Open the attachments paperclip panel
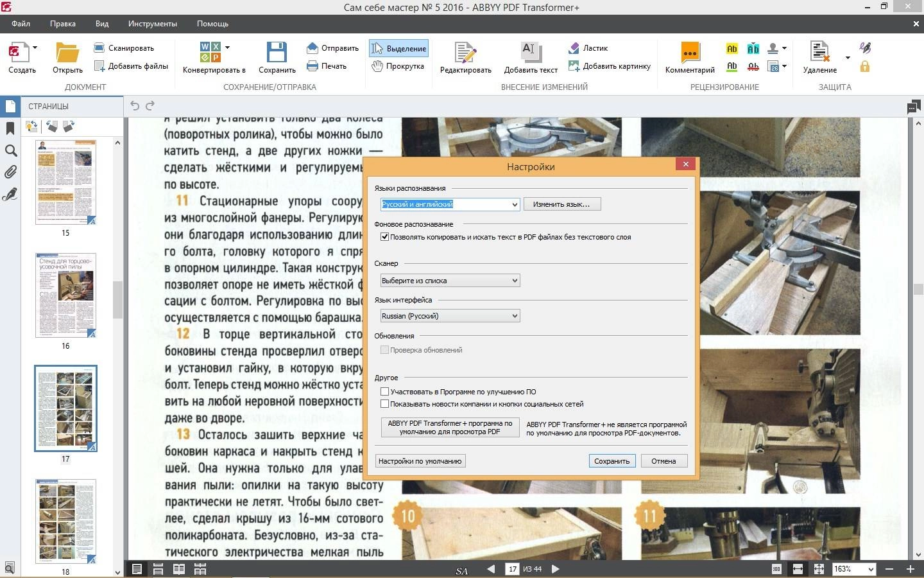 10,172
